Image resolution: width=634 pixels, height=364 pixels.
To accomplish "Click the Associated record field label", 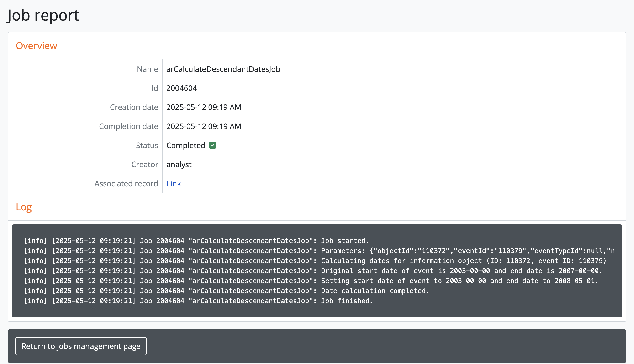I will (126, 183).
